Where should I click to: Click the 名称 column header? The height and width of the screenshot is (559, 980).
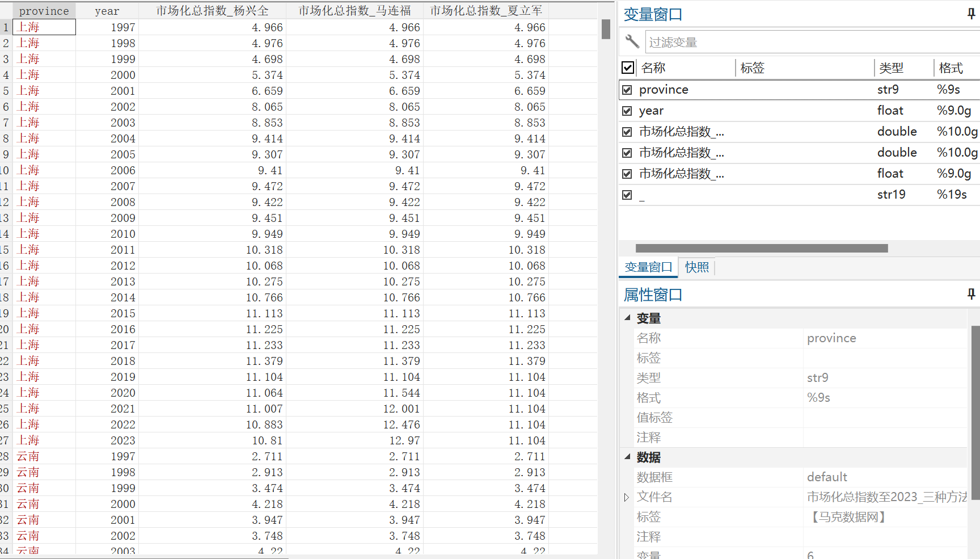653,68
